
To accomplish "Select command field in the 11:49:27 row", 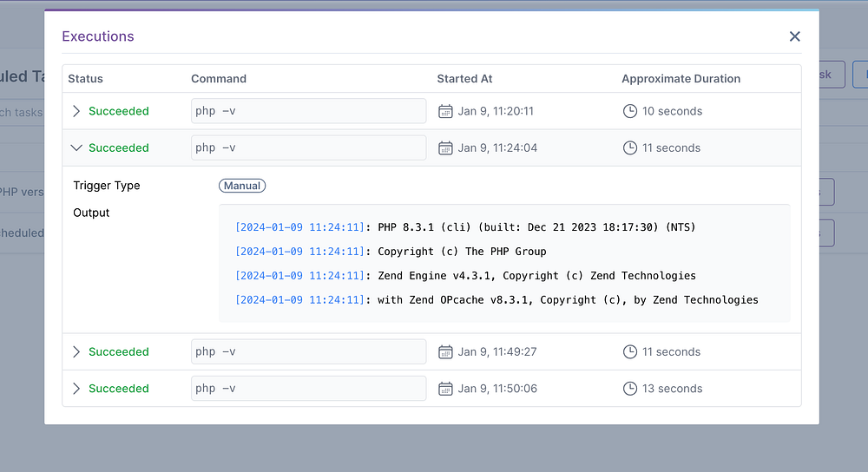I will pyautogui.click(x=308, y=352).
